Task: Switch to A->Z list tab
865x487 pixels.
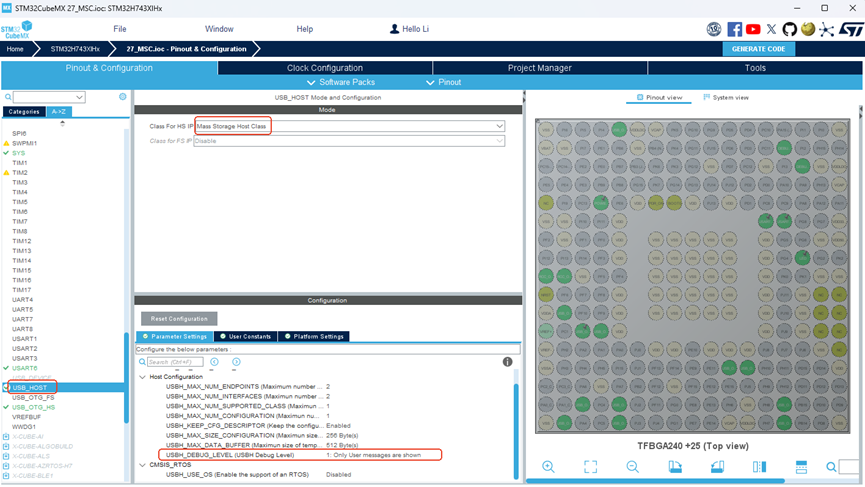Action: click(x=58, y=111)
